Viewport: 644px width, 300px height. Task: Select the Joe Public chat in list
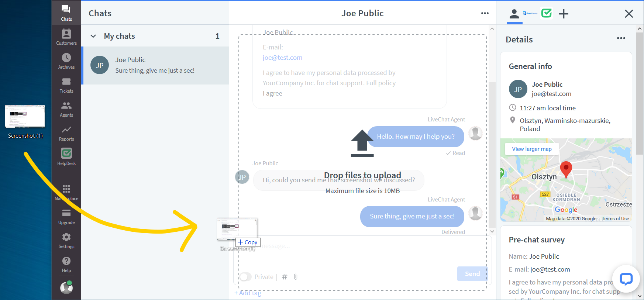[155, 65]
